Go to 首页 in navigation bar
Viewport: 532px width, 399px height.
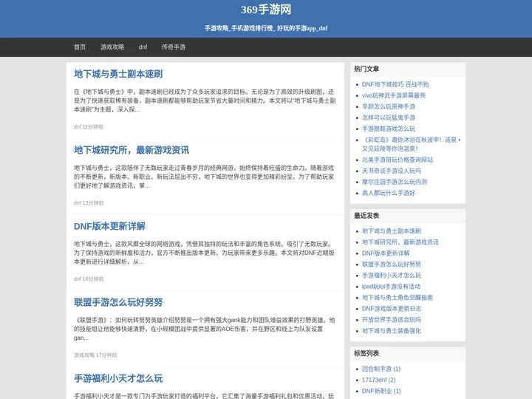click(x=80, y=47)
